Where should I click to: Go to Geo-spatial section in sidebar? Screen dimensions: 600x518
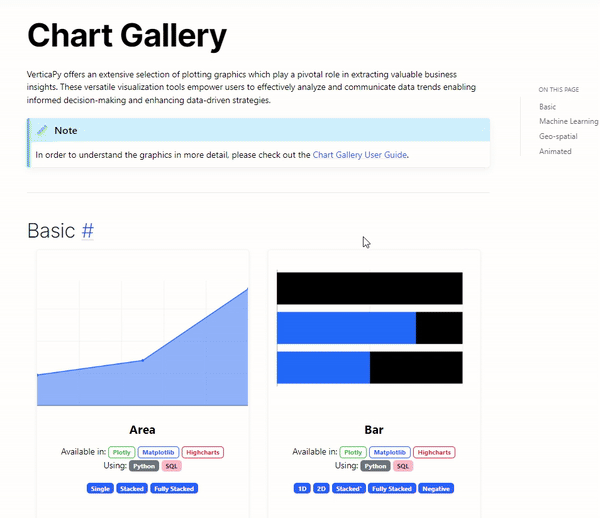click(558, 136)
